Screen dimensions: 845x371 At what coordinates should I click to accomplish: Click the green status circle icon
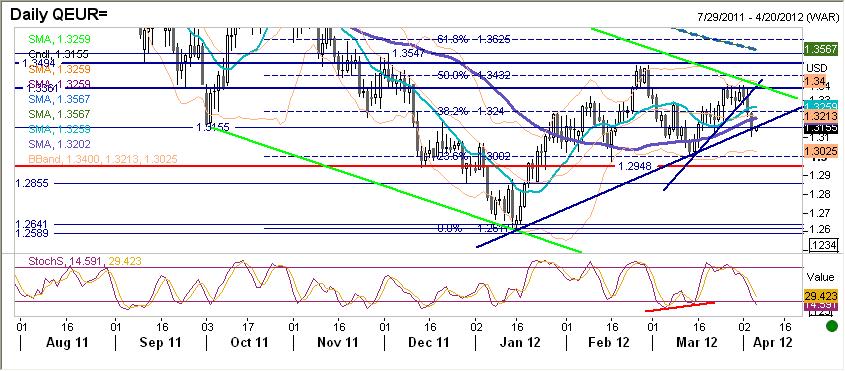[832, 326]
